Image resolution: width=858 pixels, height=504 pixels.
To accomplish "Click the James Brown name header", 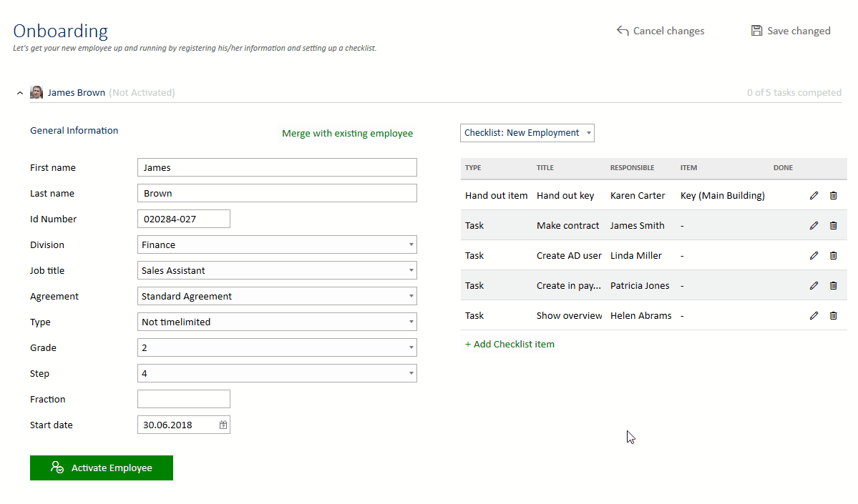I will (x=76, y=93).
